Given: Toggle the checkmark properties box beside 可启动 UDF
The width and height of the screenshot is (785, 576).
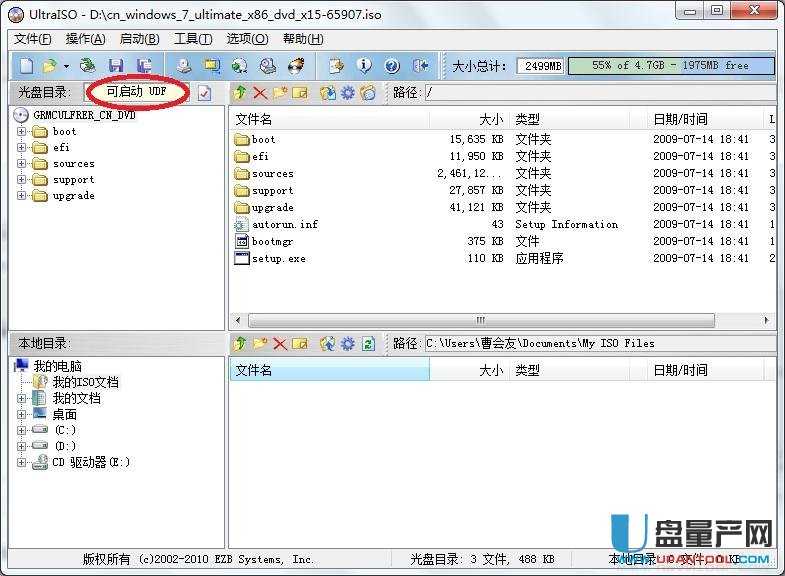Looking at the screenshot, I should 205,93.
